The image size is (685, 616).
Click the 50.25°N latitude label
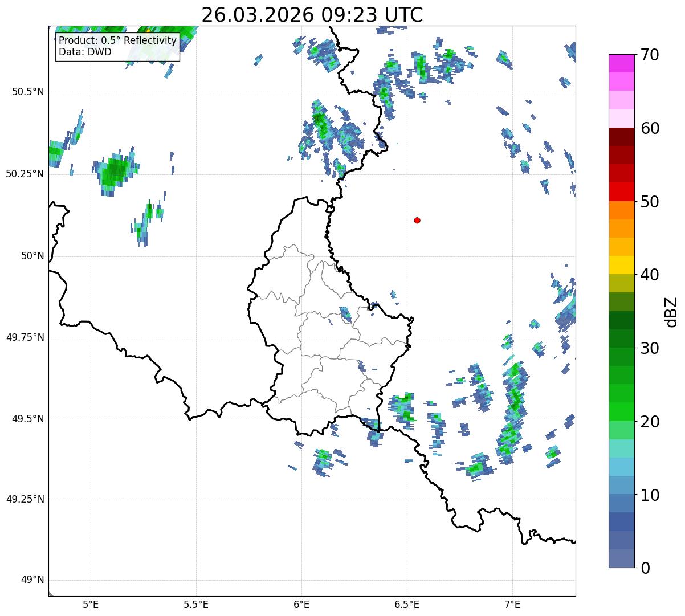click(x=25, y=174)
